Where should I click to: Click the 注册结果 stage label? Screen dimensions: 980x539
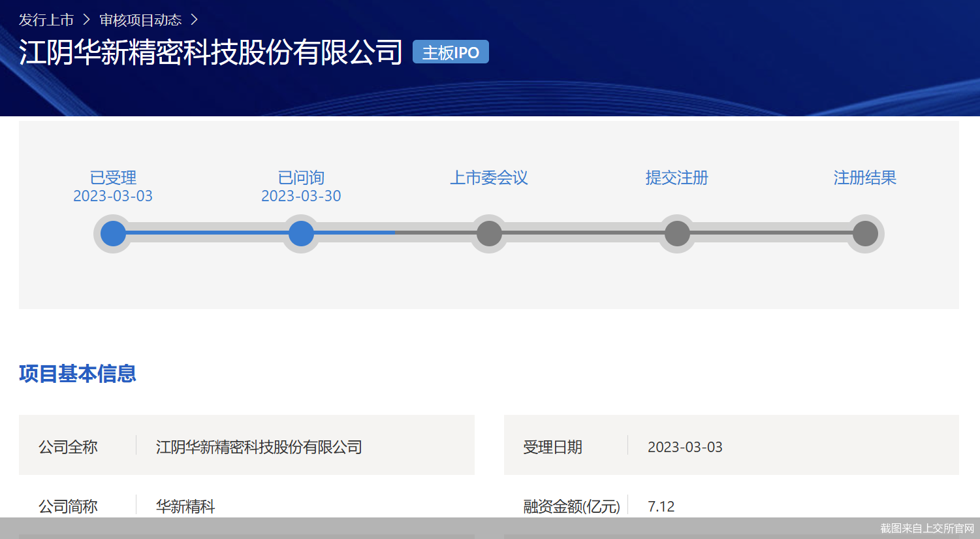point(865,178)
